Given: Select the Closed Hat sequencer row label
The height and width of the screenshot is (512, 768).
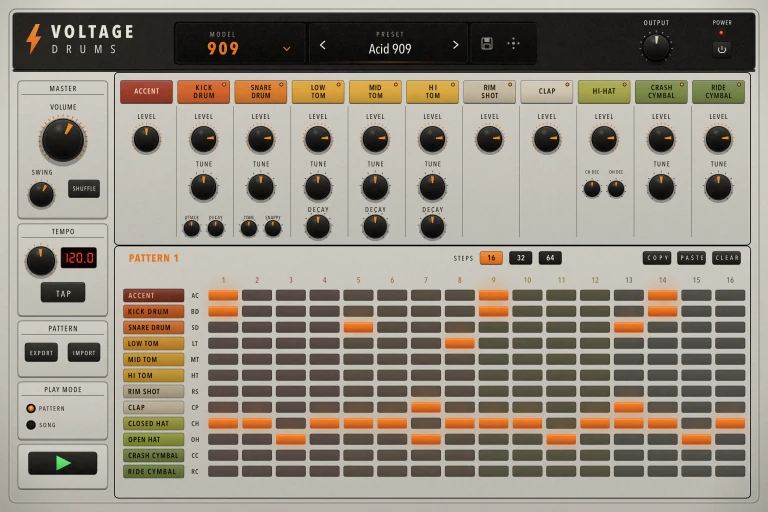Looking at the screenshot, I should tap(153, 423).
